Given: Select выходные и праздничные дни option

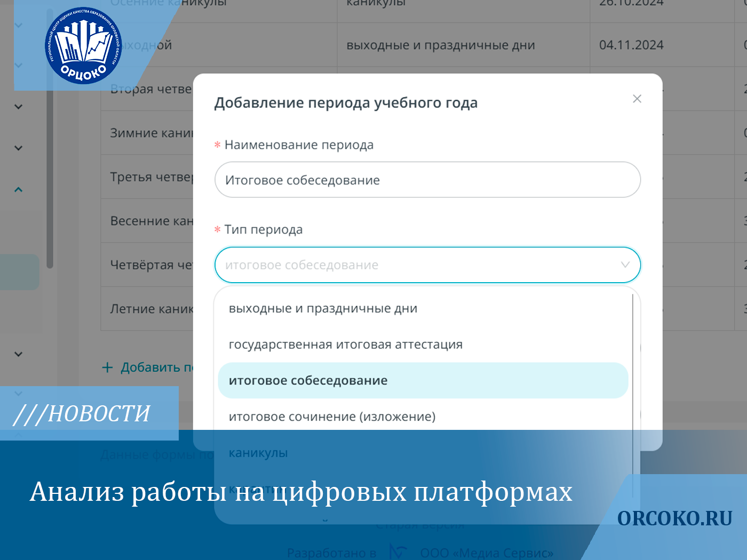Looking at the screenshot, I should (x=323, y=309).
